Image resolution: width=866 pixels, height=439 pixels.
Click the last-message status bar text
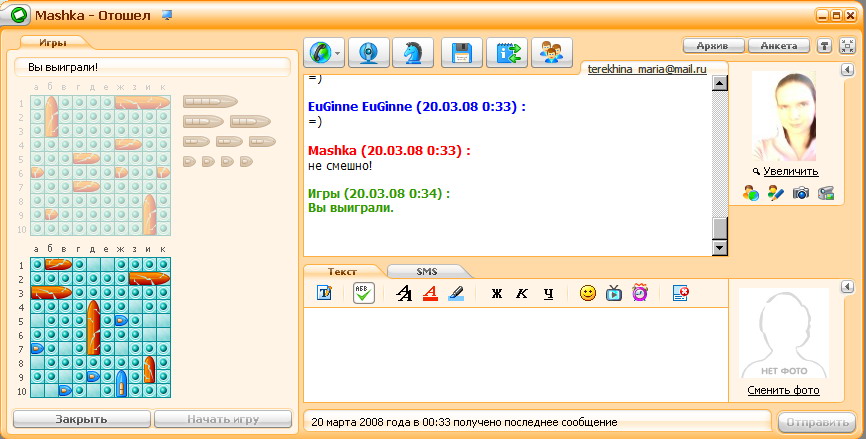(x=464, y=422)
